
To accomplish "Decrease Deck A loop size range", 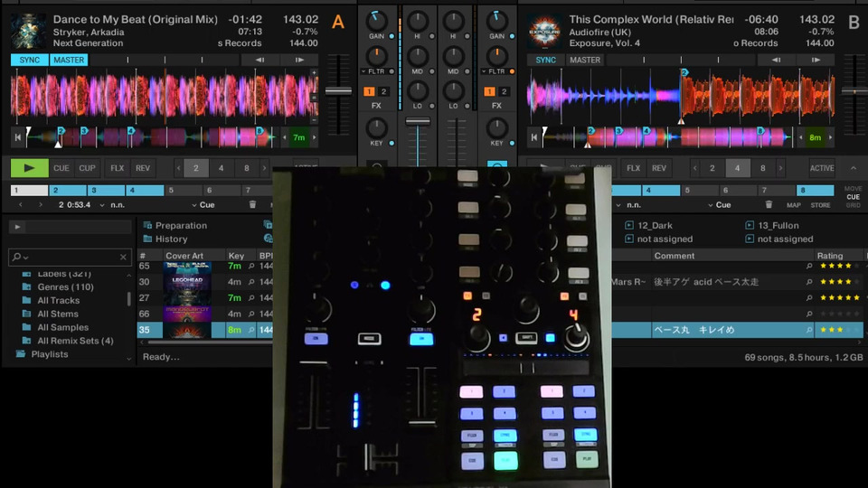I will 178,168.
